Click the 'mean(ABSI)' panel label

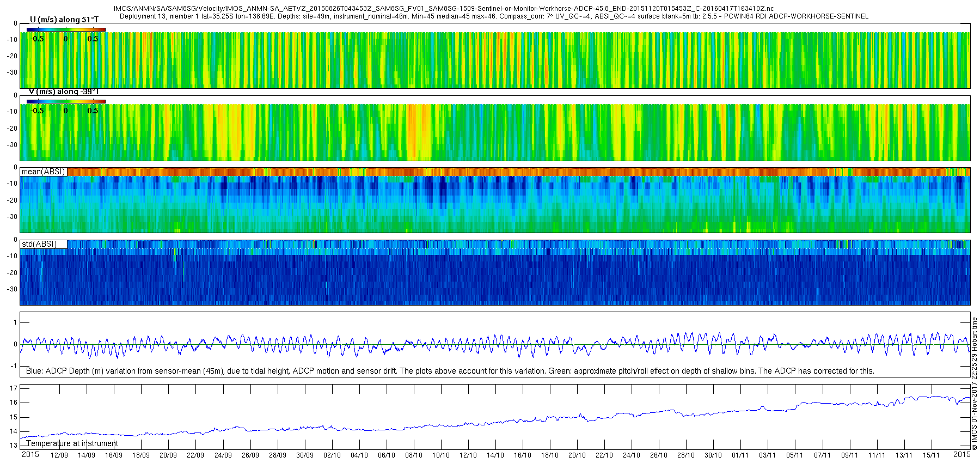click(x=43, y=172)
